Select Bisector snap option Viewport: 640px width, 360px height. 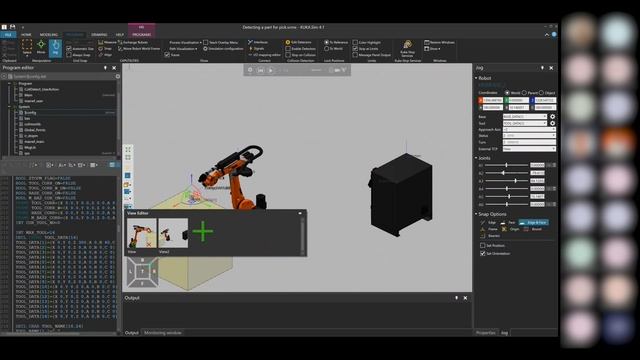click(490, 236)
